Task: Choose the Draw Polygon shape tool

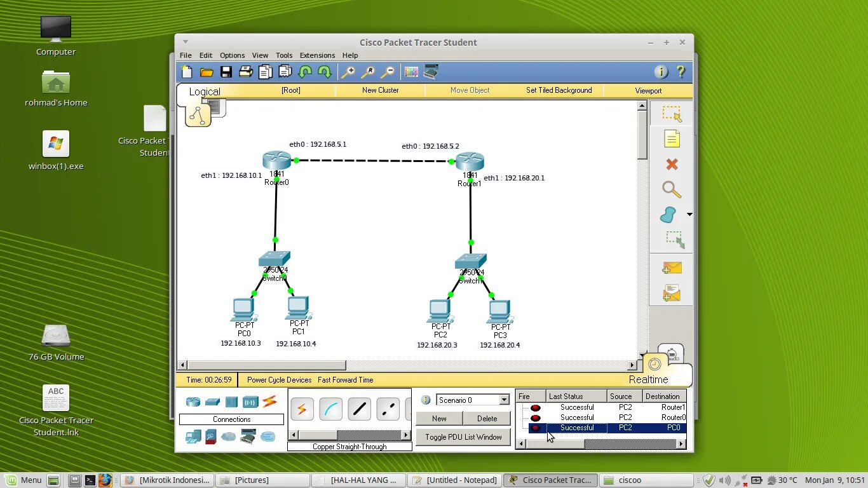Action: point(668,215)
